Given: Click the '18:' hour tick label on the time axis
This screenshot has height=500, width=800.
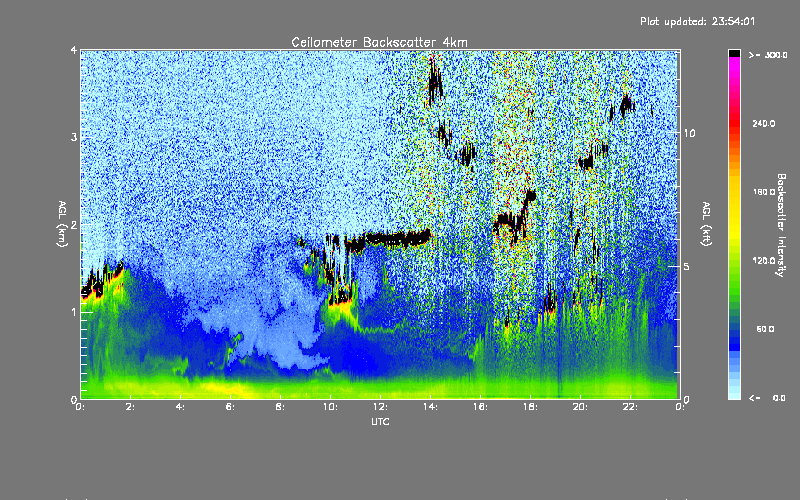Looking at the screenshot, I should 530,407.
